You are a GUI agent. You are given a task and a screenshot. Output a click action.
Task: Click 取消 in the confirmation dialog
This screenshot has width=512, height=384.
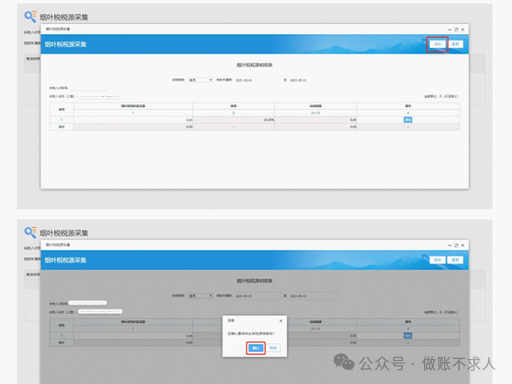point(273,348)
